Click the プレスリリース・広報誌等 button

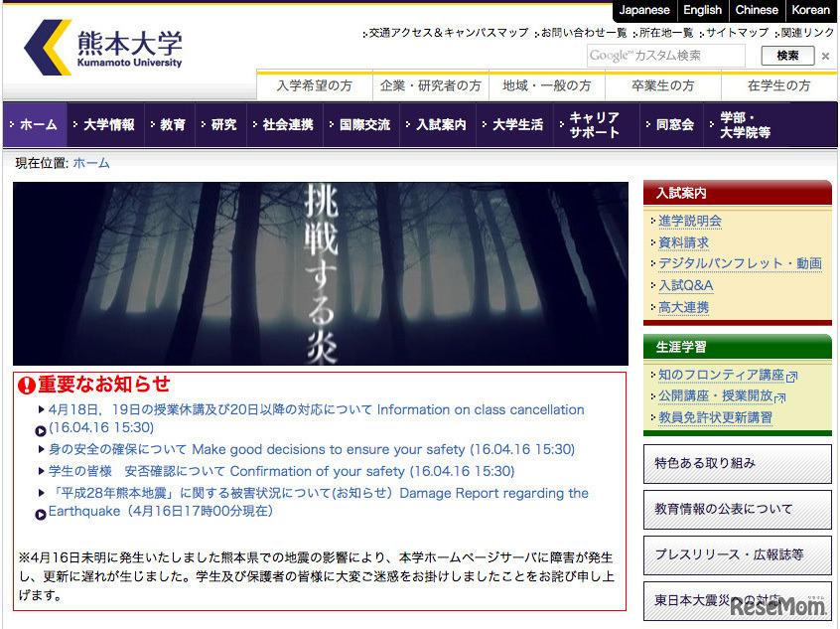[x=737, y=555]
